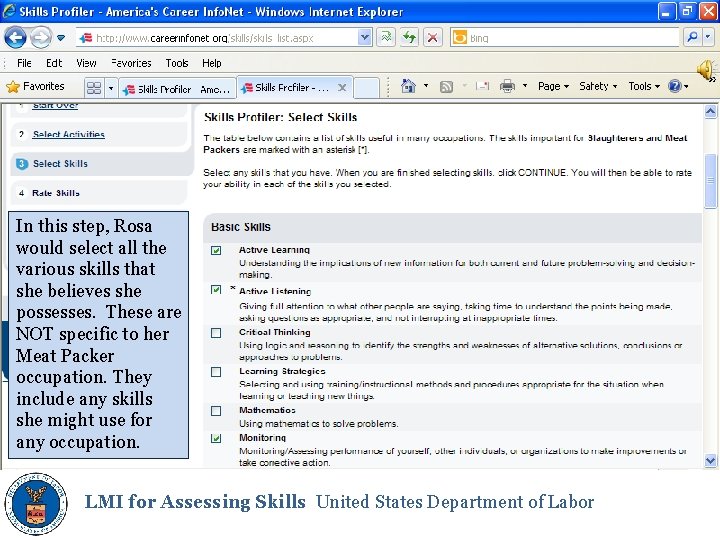Uncheck the Active Listening checkbox
Viewport: 720px width, 540px height.
point(216,290)
